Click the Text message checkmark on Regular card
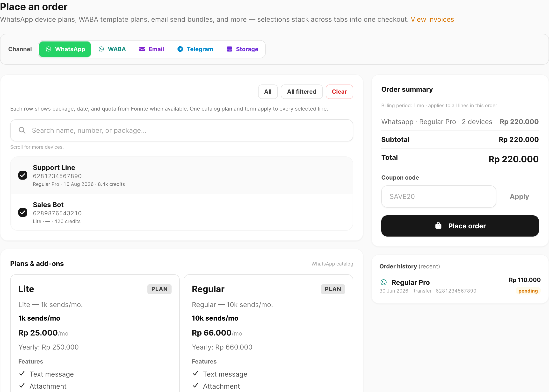The height and width of the screenshot is (392, 549). pyautogui.click(x=195, y=373)
